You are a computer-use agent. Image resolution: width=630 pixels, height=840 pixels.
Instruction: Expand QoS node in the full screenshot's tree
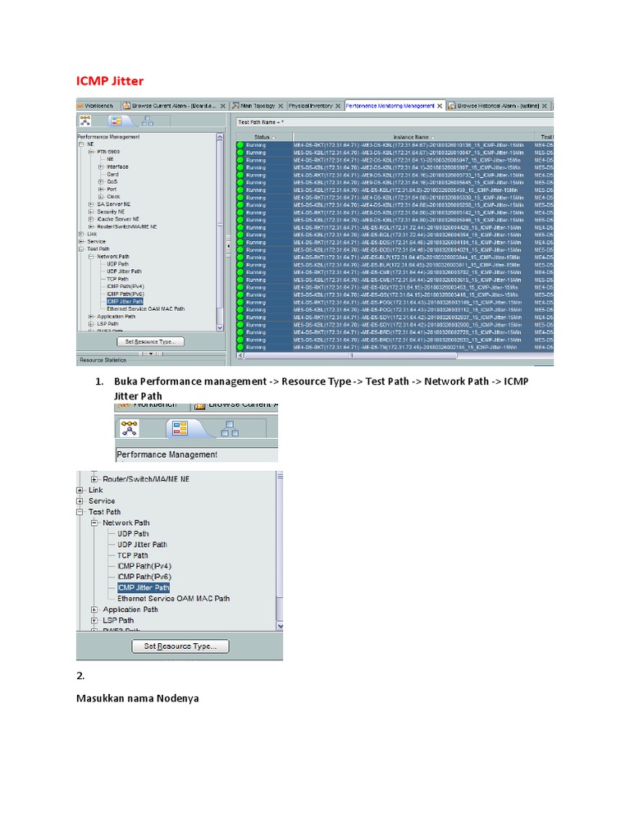coord(101,181)
